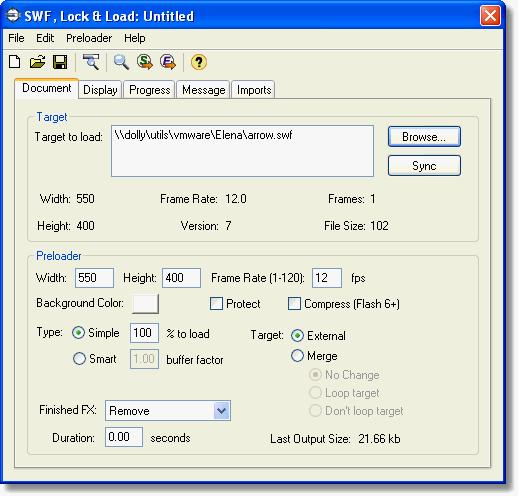Choose the Merge target radio button
The height and width of the screenshot is (496, 518).
tap(297, 356)
